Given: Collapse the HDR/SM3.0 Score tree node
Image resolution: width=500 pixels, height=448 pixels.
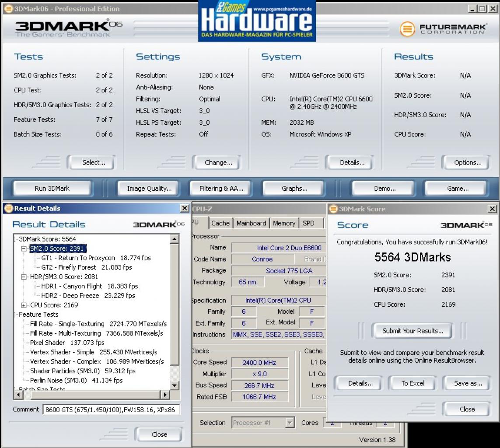Looking at the screenshot, I should (x=24, y=277).
